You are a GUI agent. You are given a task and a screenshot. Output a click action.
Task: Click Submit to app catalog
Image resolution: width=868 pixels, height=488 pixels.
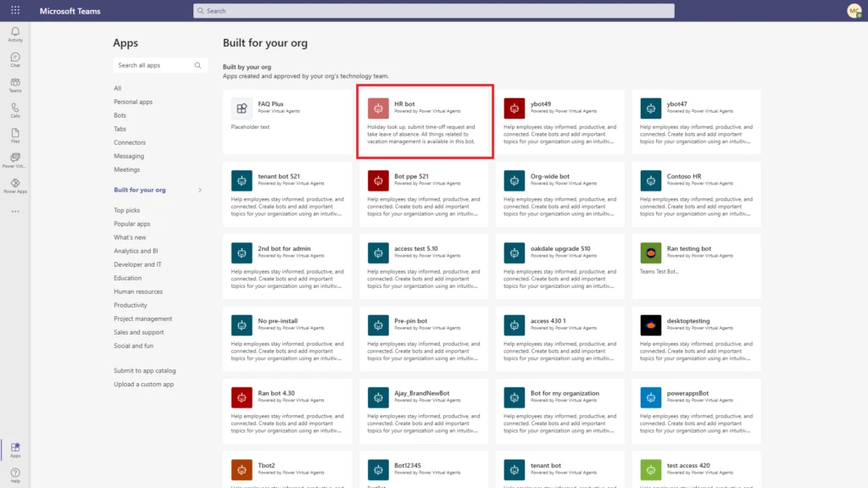click(146, 370)
